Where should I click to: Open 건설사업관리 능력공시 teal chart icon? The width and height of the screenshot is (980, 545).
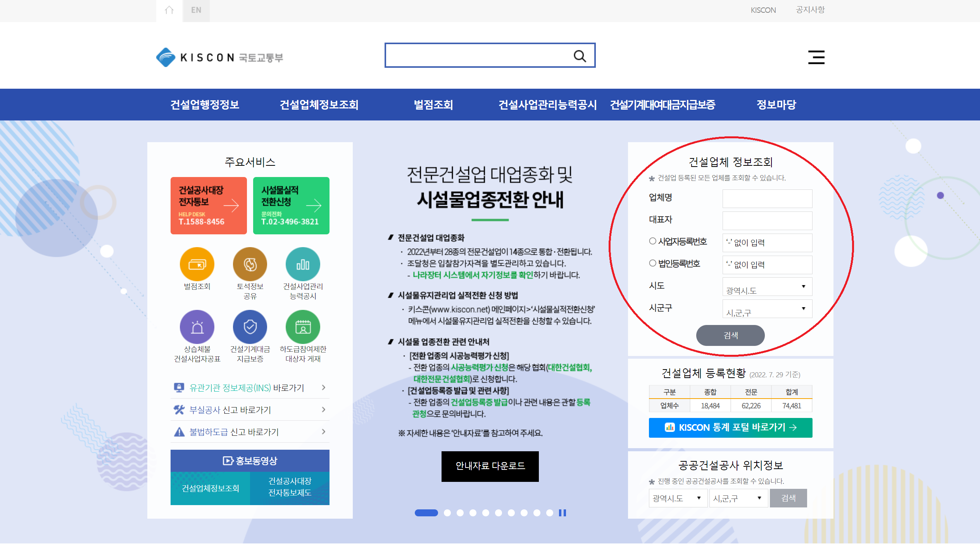(303, 264)
